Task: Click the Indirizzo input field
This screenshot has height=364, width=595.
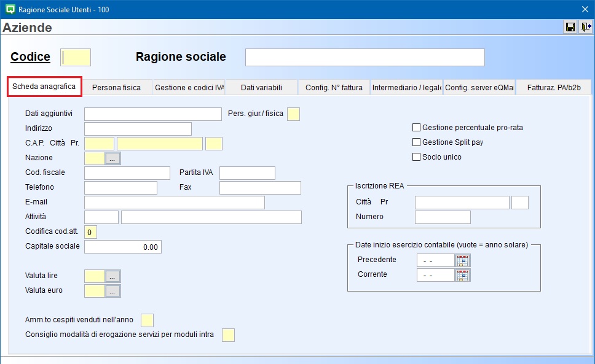Action: (138, 129)
